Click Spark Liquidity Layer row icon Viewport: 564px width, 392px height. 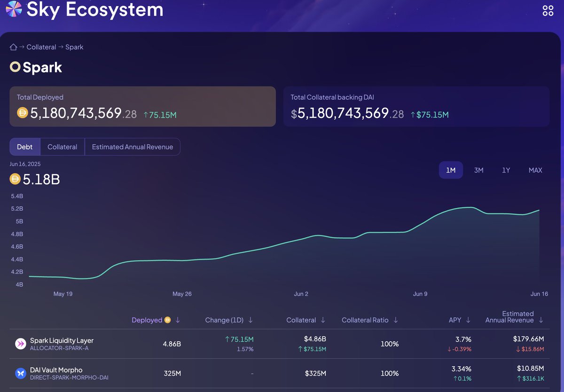coord(20,344)
